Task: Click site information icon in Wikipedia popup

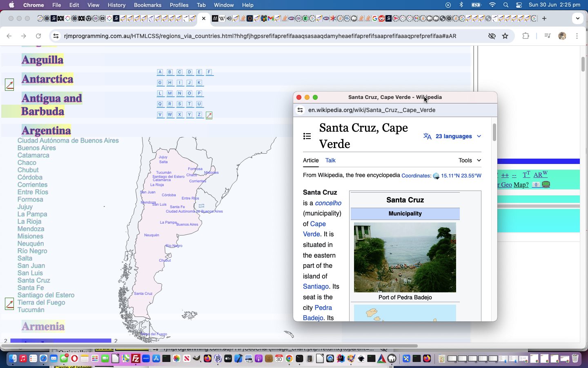Action: (300, 110)
